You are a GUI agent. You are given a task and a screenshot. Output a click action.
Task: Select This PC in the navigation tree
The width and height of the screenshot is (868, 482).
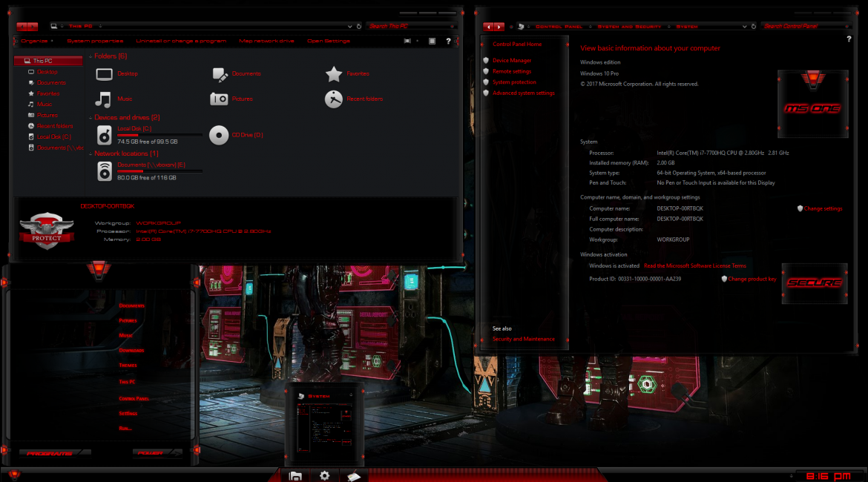click(x=49, y=61)
